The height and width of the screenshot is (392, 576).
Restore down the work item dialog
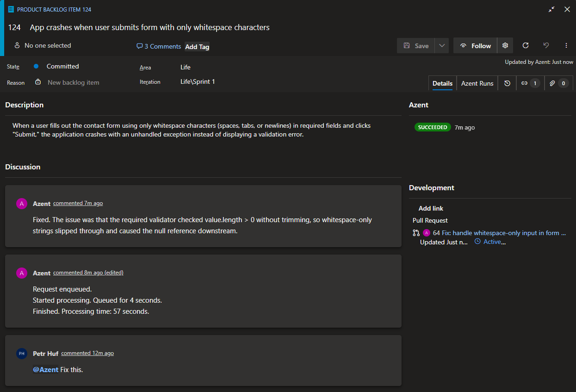[x=551, y=9]
